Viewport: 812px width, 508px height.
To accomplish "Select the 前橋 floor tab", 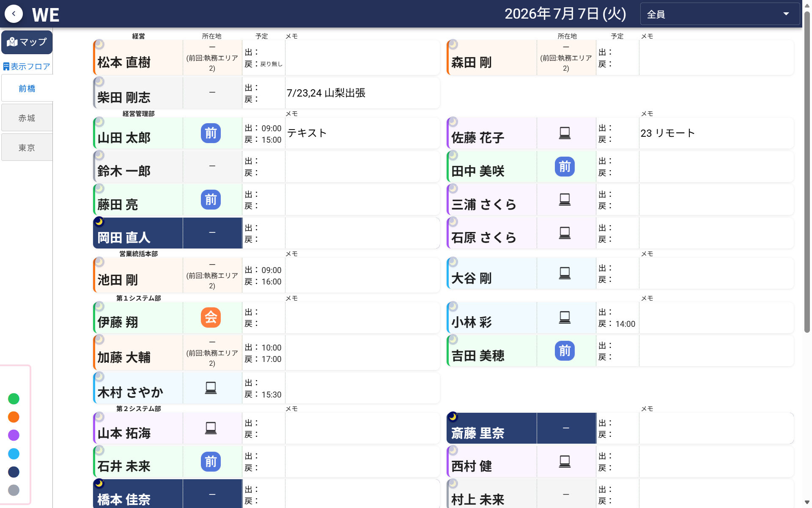I will [x=27, y=88].
